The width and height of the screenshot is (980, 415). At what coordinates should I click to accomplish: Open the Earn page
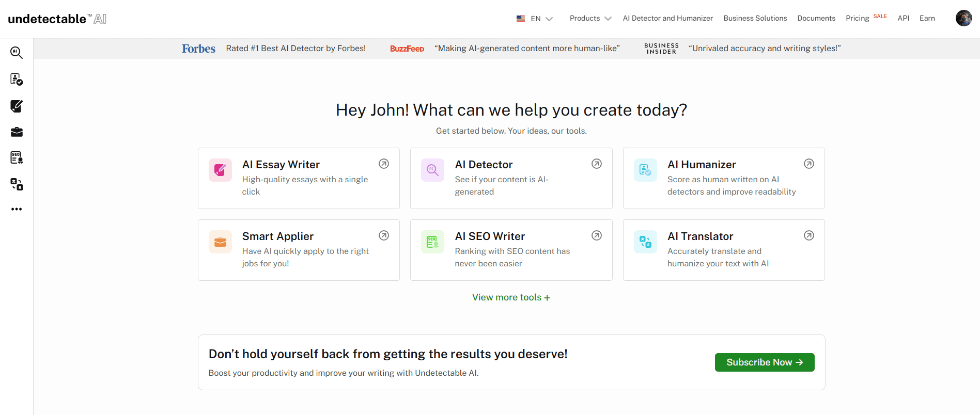(x=927, y=18)
